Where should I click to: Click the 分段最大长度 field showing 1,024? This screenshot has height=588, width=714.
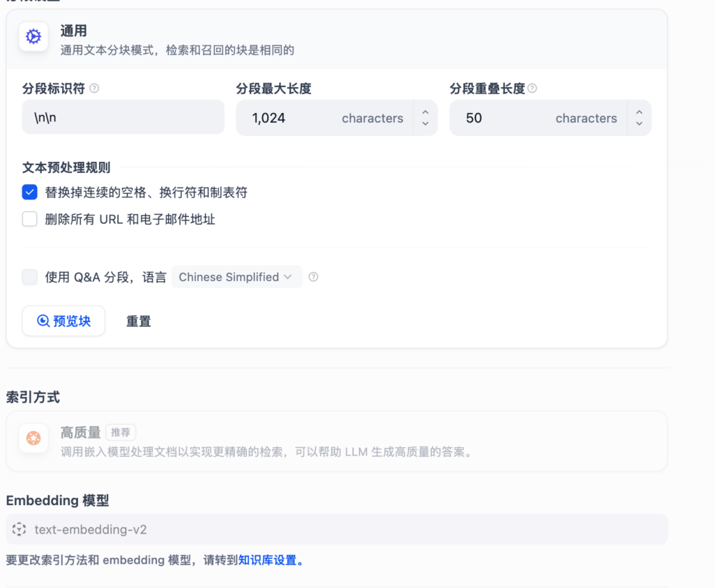point(325,118)
